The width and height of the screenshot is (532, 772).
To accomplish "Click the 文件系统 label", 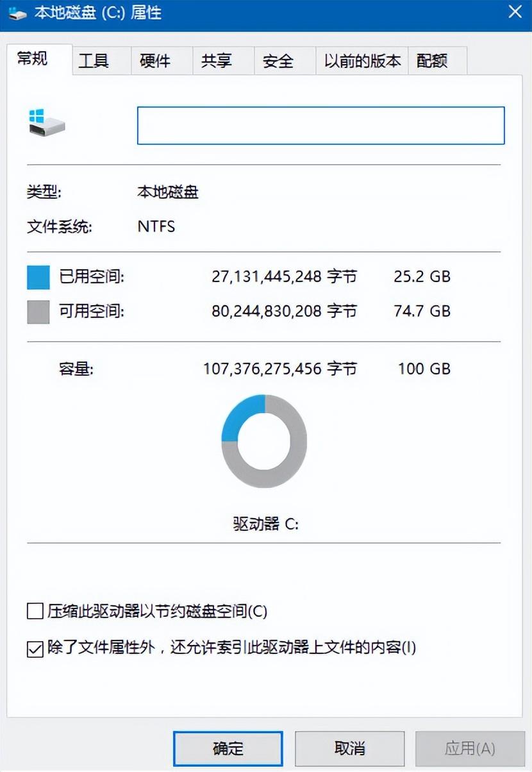I will point(60,227).
